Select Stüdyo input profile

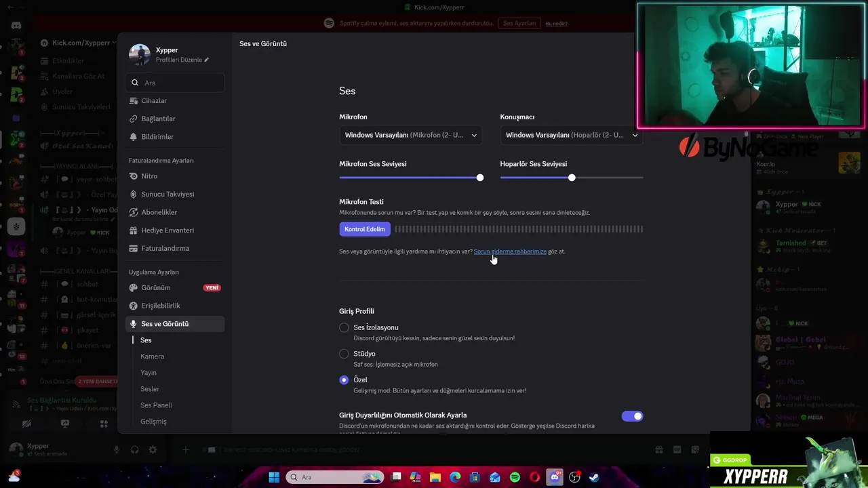(344, 354)
